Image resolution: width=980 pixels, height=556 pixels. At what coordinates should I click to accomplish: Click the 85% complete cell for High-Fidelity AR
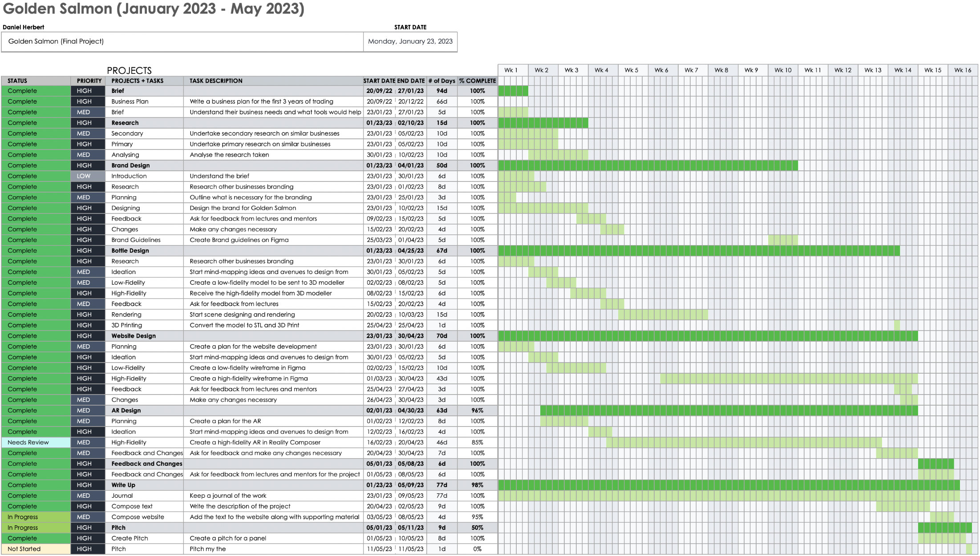pyautogui.click(x=477, y=443)
